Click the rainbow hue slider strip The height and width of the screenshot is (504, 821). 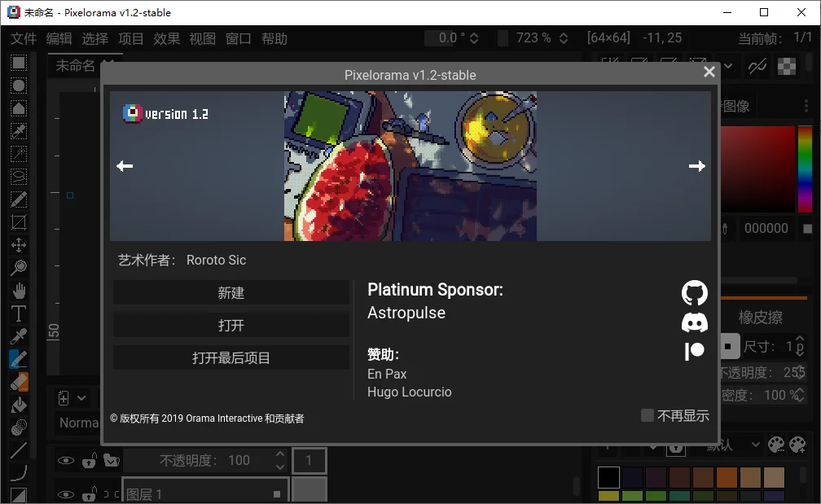point(804,169)
